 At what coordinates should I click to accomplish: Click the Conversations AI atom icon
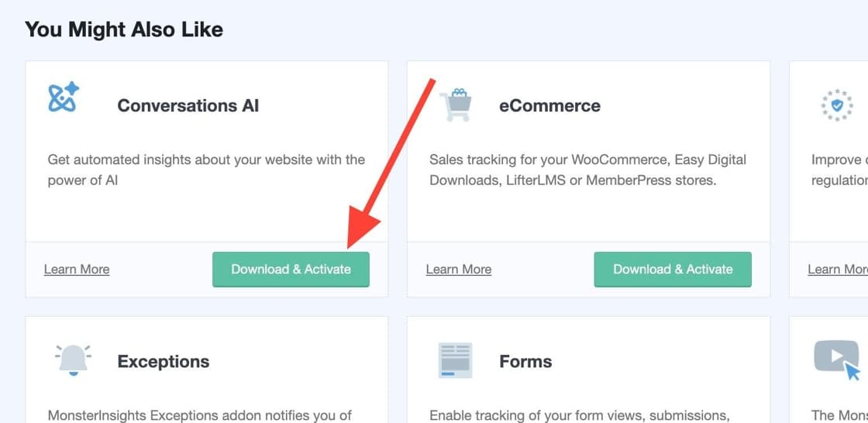[x=63, y=98]
